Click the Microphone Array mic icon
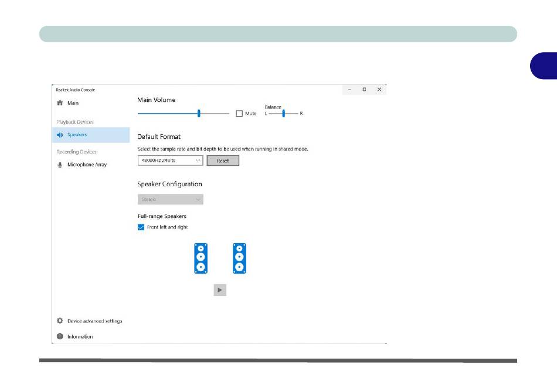 coord(60,165)
